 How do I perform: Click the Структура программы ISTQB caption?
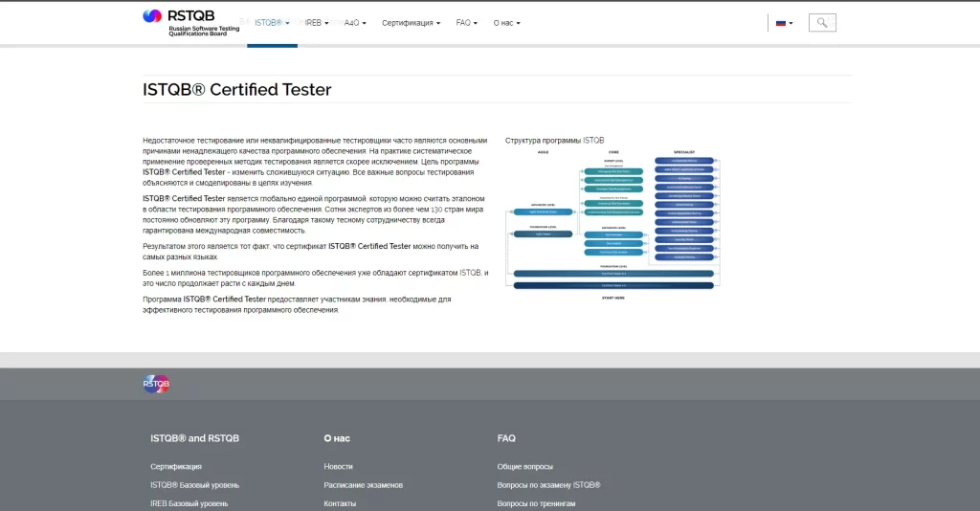[554, 141]
